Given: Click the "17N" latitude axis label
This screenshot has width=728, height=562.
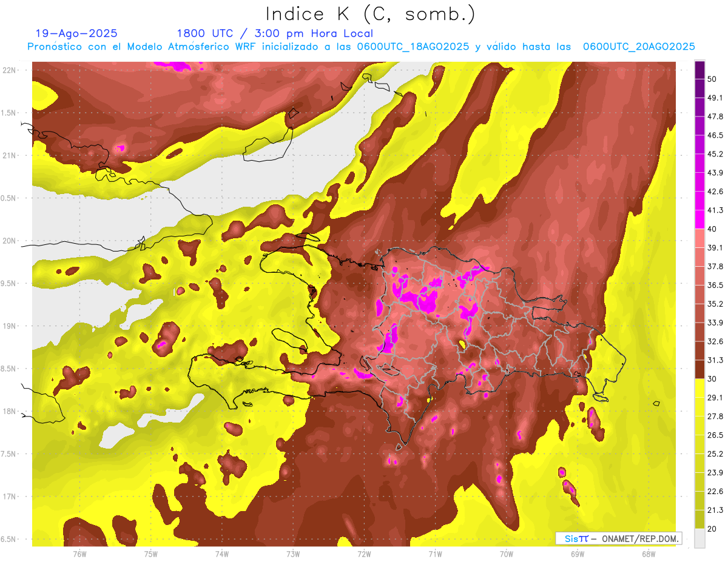Looking at the screenshot, I should (9, 497).
